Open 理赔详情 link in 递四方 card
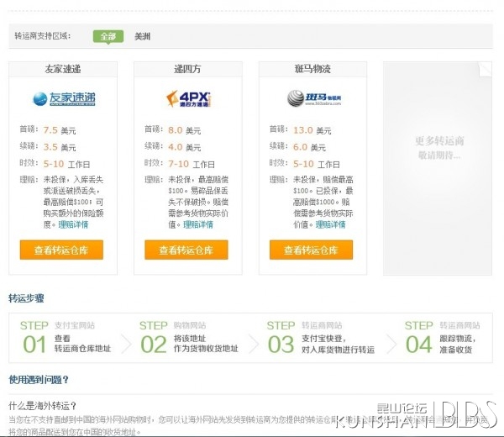504x437 pixels. pyautogui.click(x=198, y=224)
